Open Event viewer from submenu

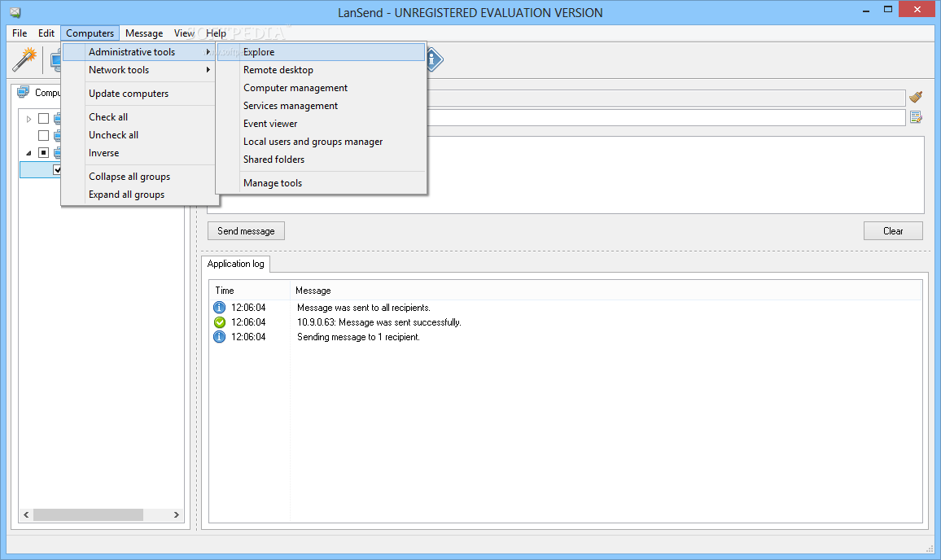click(x=321, y=124)
